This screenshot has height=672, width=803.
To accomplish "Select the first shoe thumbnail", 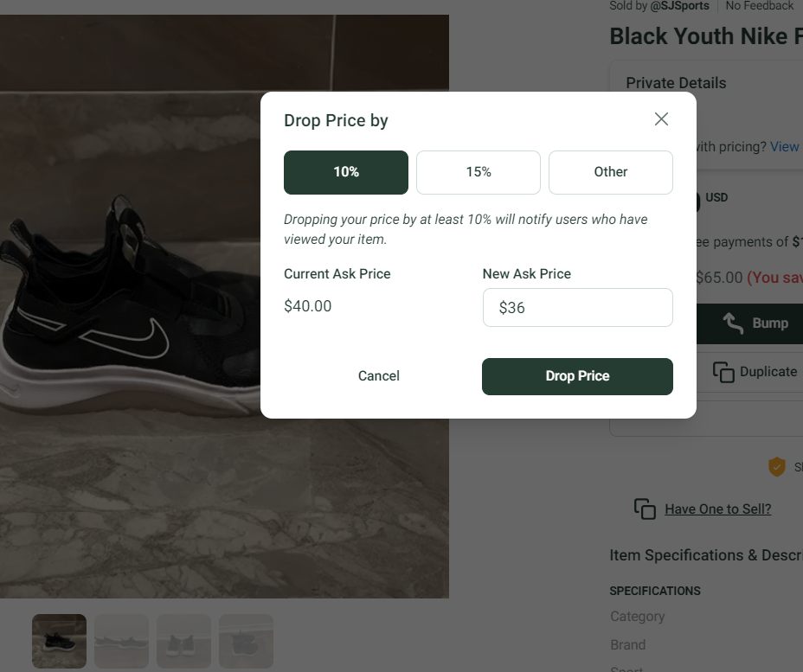I will point(59,641).
